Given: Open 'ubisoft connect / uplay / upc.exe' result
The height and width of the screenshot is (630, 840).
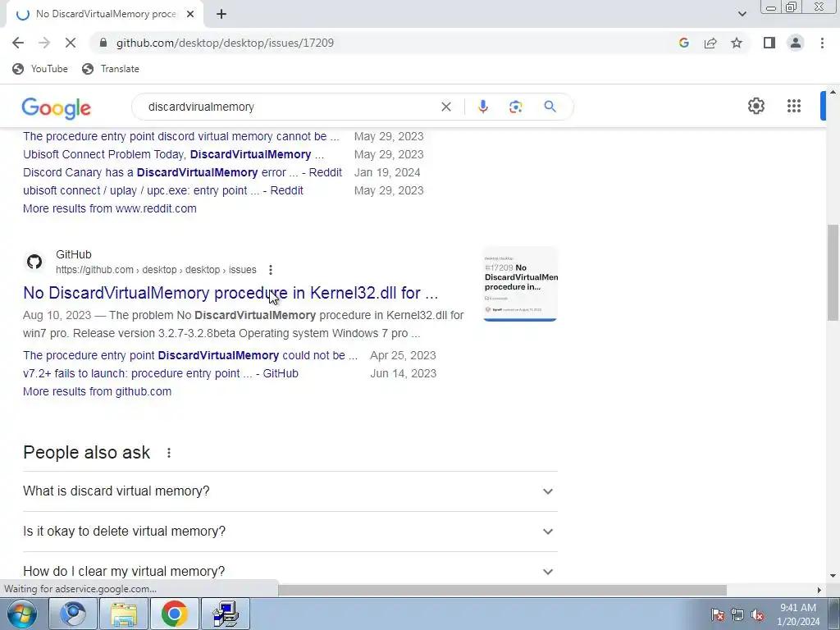Looking at the screenshot, I should click(x=163, y=190).
